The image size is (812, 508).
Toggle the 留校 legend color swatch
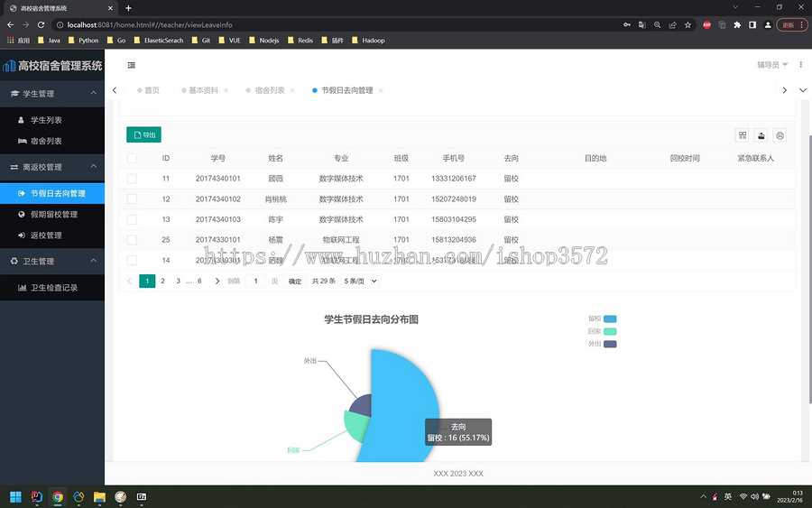pyautogui.click(x=610, y=319)
